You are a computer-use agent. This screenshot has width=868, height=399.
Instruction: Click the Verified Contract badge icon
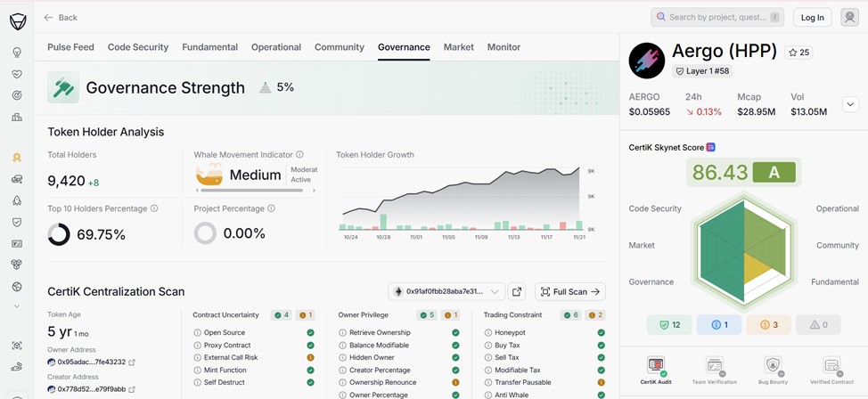[831, 365]
